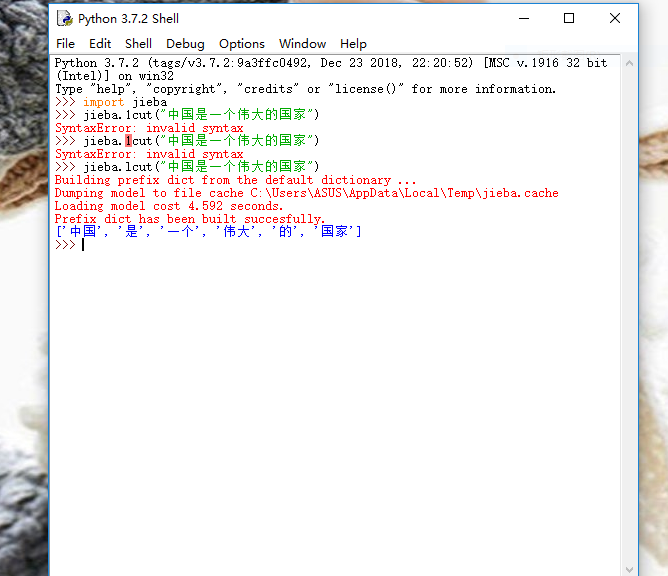Open the File menu
The height and width of the screenshot is (576, 668).
(x=65, y=43)
